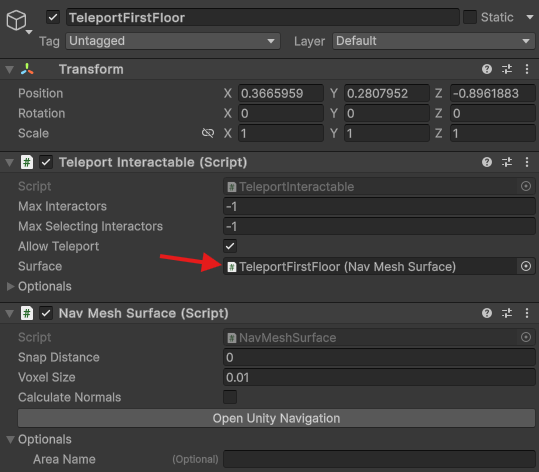Open Nav Mesh Surface three-dot menu
This screenshot has height=472, width=539.
pos(527,313)
